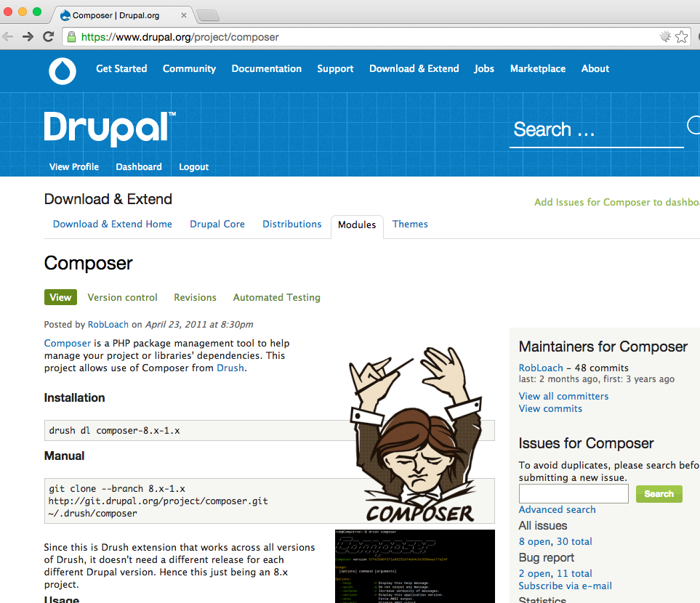Click the drush dl composer-8.x-1.x code text

114,431
